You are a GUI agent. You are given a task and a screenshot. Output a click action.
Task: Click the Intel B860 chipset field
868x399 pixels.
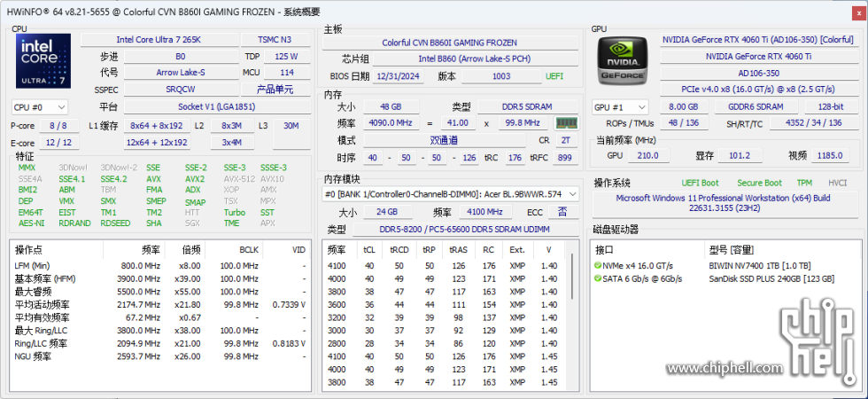pos(477,59)
